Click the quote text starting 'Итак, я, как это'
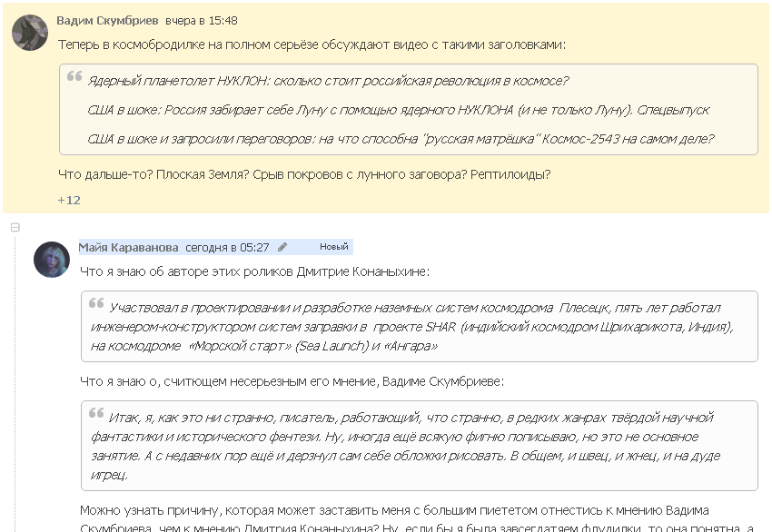This screenshot has height=532, width=772. click(x=418, y=446)
